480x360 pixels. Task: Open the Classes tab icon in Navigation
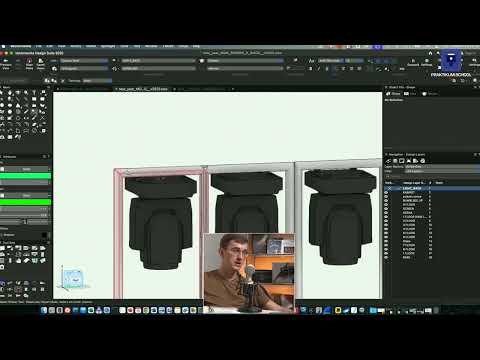tap(388, 161)
